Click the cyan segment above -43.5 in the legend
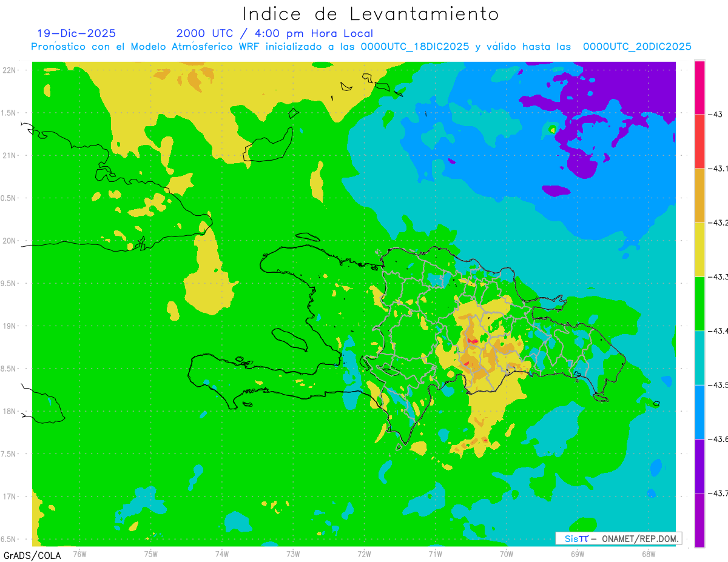 coord(699,358)
